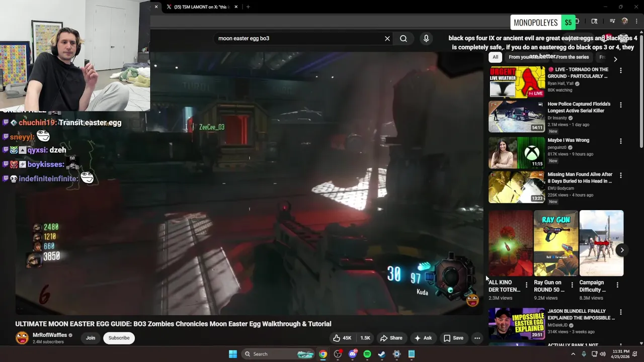Open the Ask feature under the video
This screenshot has width=644, height=362.
coord(423,338)
